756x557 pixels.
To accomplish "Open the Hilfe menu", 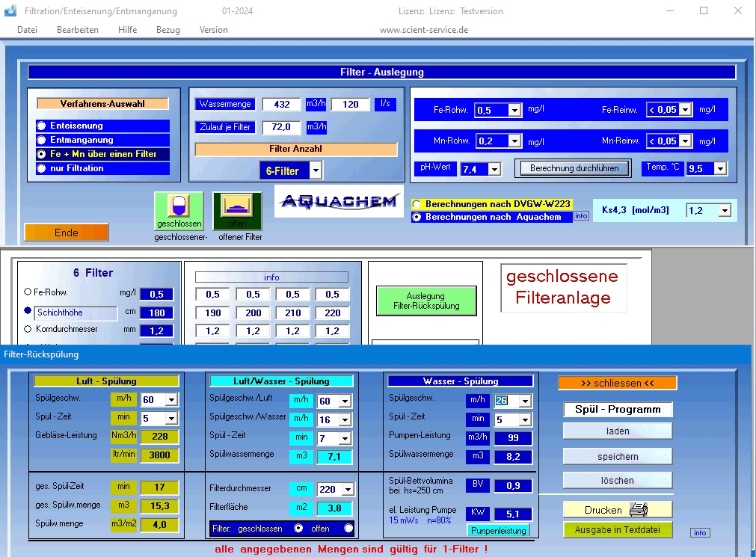I will tap(127, 30).
